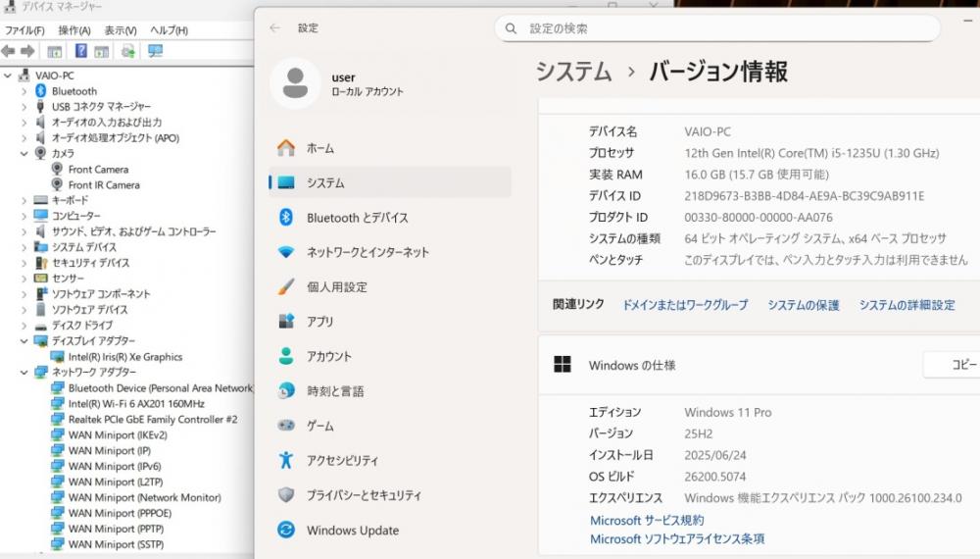
Task: Select Intel(R) Wi-Fi 6 AX201 160MHz
Action: (x=136, y=404)
